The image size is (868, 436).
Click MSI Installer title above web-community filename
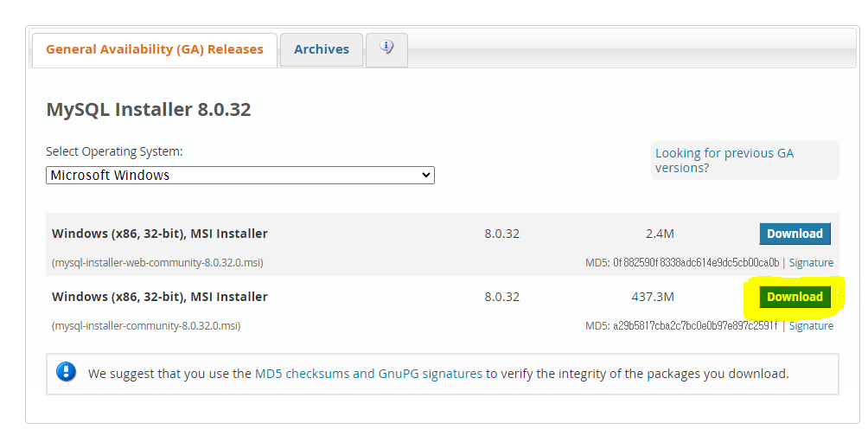[x=159, y=234]
